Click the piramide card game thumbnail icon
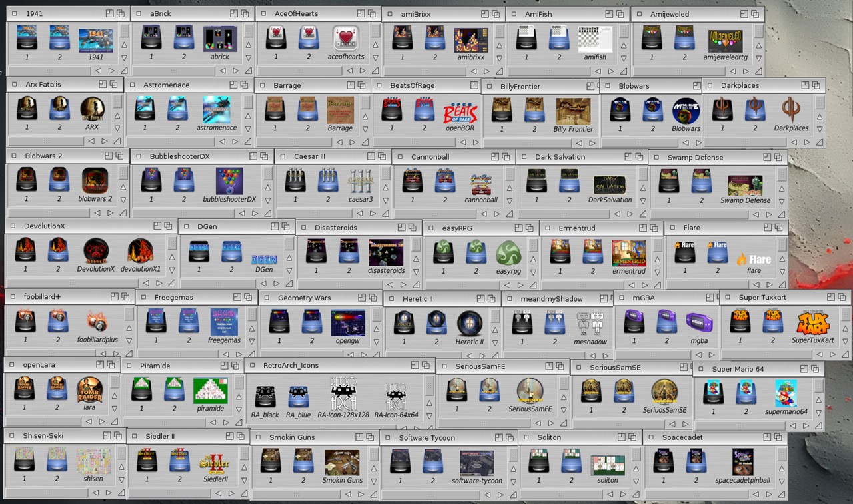 [211, 391]
